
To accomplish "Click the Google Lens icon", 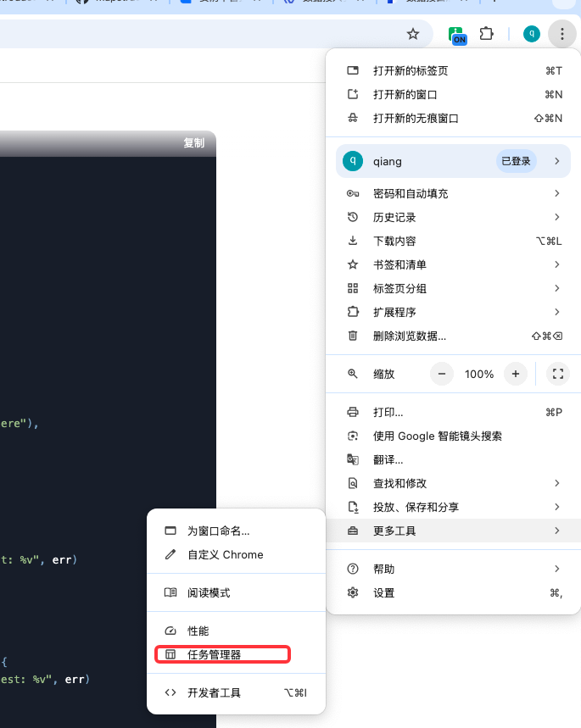I will pyautogui.click(x=353, y=436).
